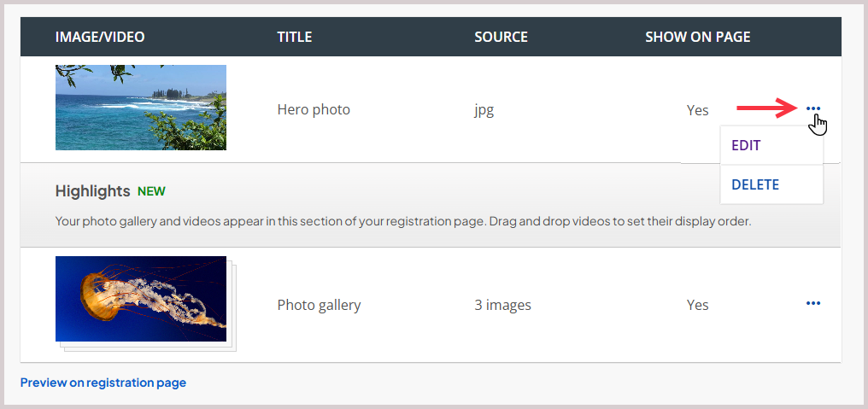Click the SOURCE column header
Screen dimensions: 868x409
coord(501,37)
